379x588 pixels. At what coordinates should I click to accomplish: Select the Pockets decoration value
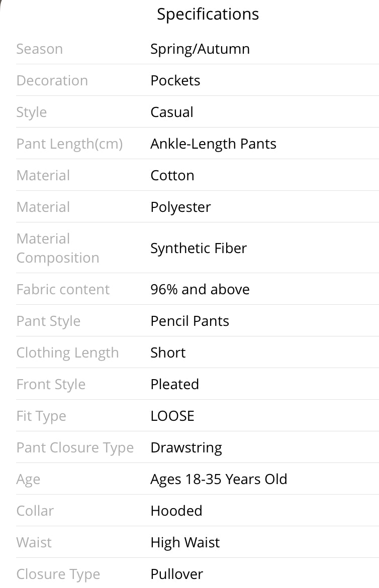175,81
